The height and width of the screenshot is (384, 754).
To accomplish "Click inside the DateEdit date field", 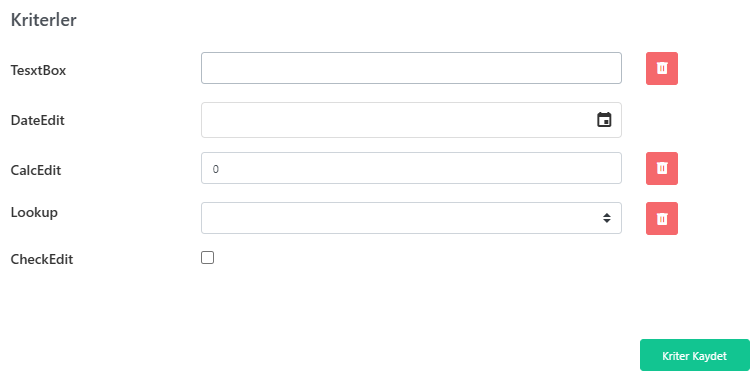I will pos(399,120).
